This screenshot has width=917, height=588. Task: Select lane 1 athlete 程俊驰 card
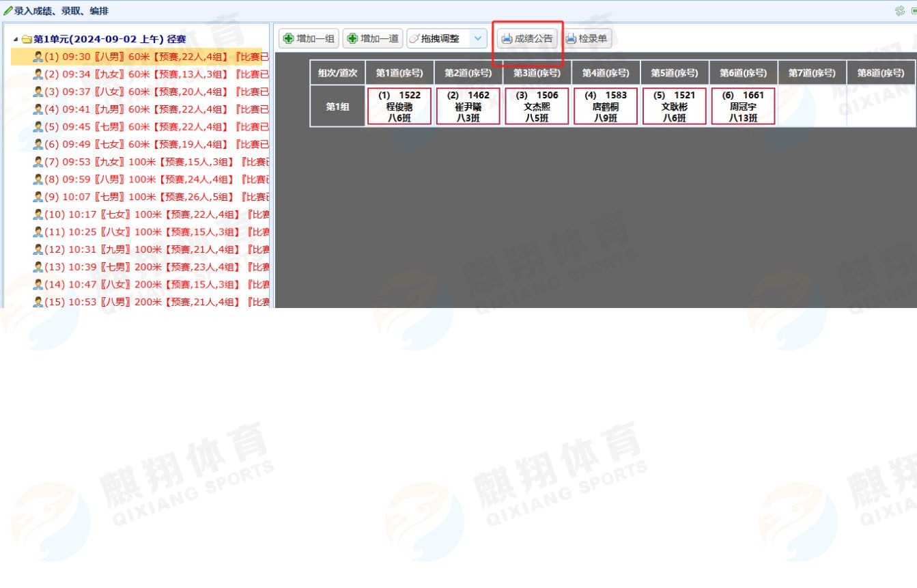click(399, 107)
